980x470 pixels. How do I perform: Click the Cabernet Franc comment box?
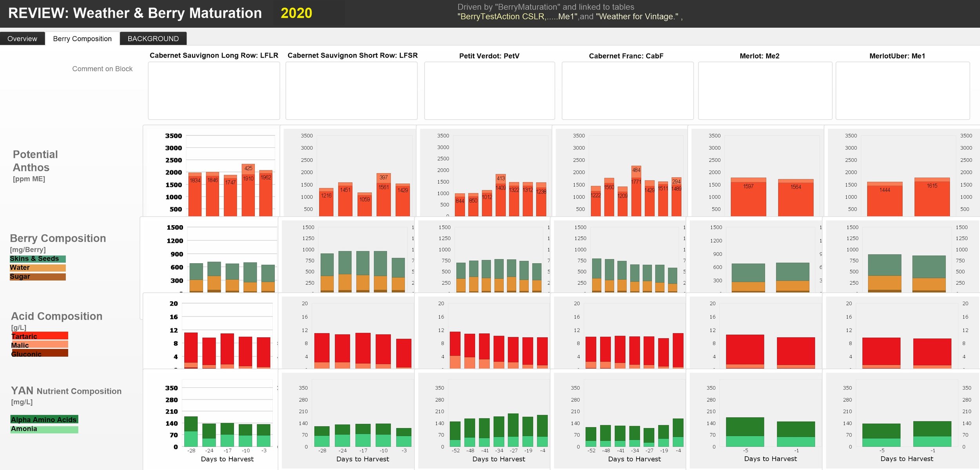point(628,90)
